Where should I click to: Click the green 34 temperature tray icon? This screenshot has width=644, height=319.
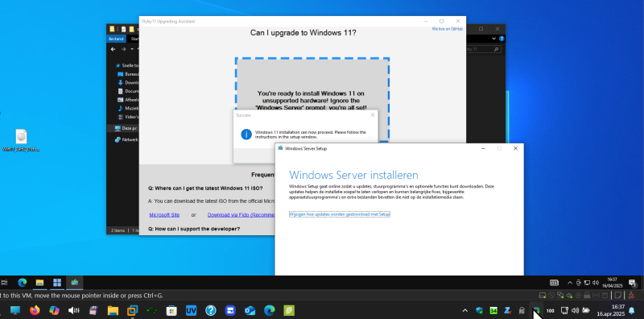[x=493, y=310]
